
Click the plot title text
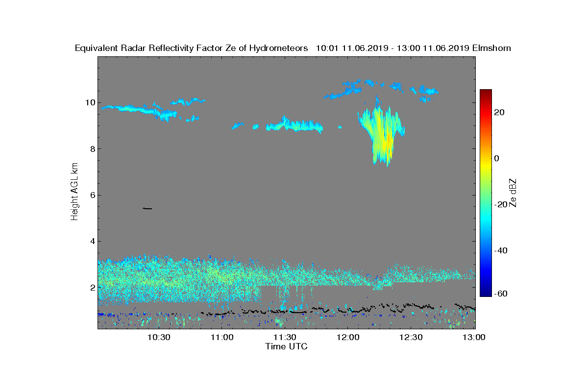(x=293, y=48)
